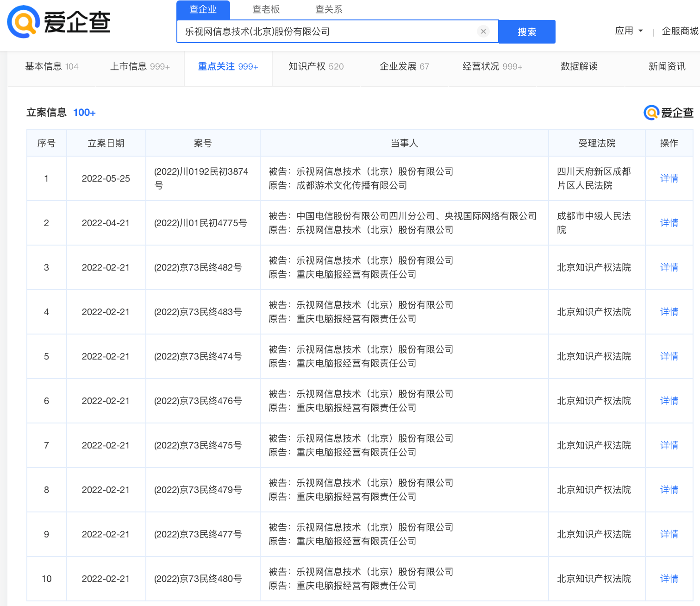Screen dimensions: 700x606
Task: View 详情 for case 京73民终482号
Action: (x=669, y=268)
